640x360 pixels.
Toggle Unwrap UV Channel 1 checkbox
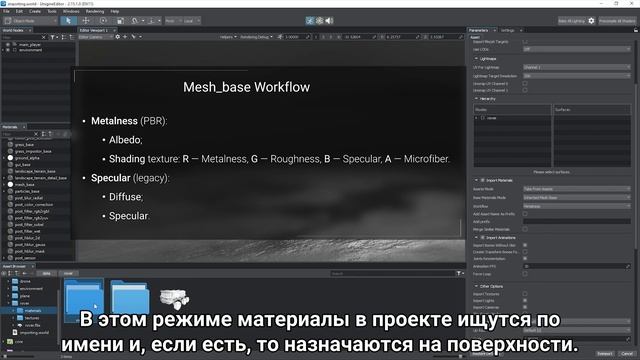(x=525, y=90)
